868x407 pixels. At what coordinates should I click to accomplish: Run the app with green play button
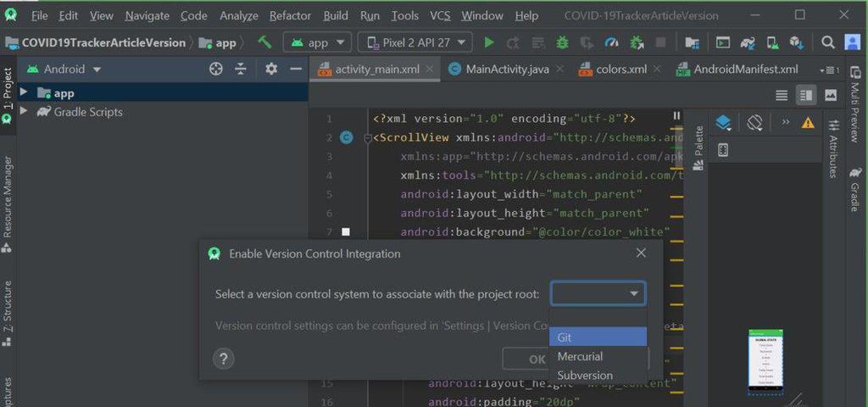(x=489, y=42)
